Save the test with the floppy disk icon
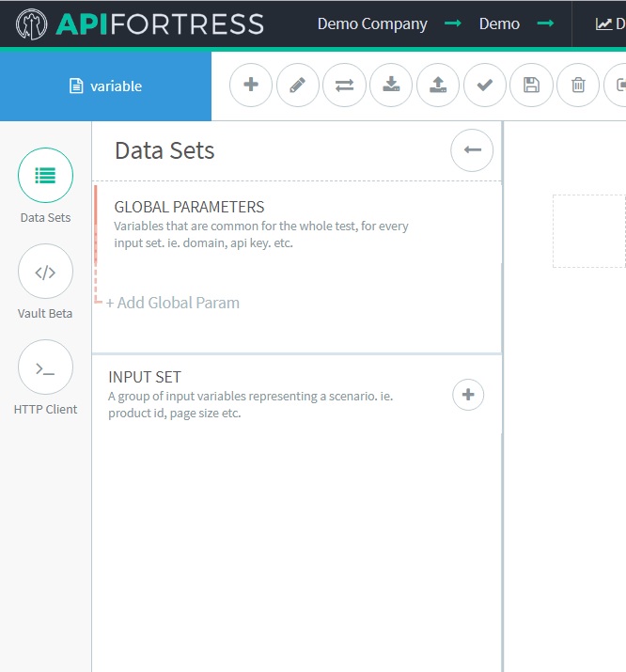This screenshot has height=672, width=626. pos(531,86)
